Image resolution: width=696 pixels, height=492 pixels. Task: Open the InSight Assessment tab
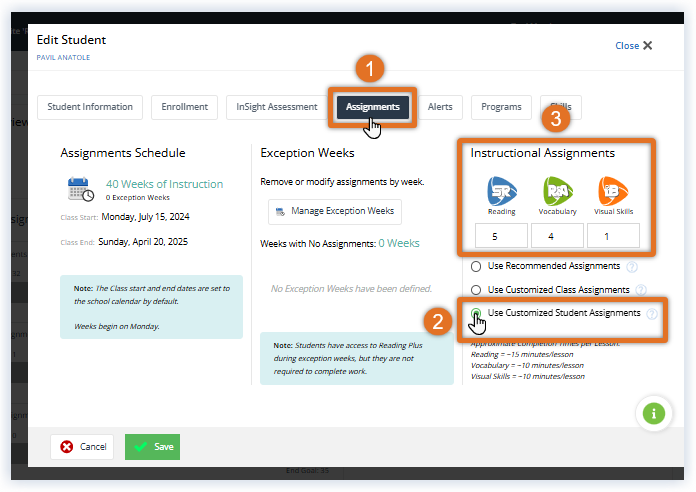tap(275, 107)
